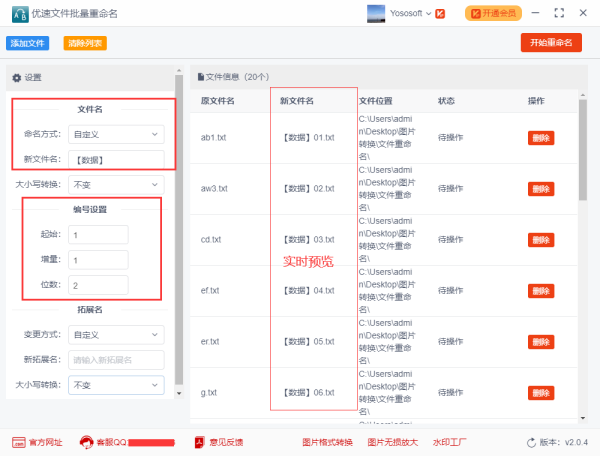
Task: Open the 命名方式 dropdown
Action: coord(116,133)
